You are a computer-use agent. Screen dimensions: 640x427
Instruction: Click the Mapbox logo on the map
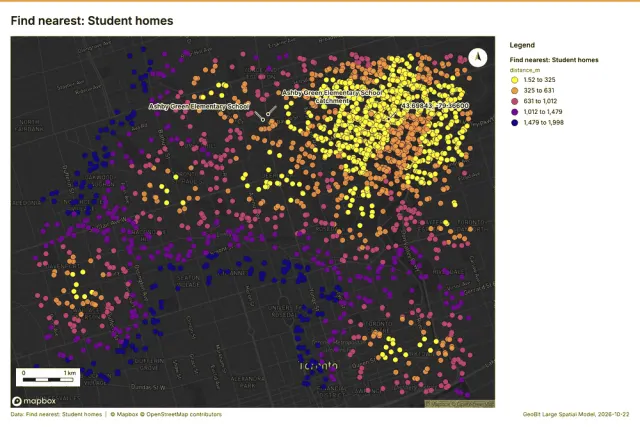(x=34, y=401)
